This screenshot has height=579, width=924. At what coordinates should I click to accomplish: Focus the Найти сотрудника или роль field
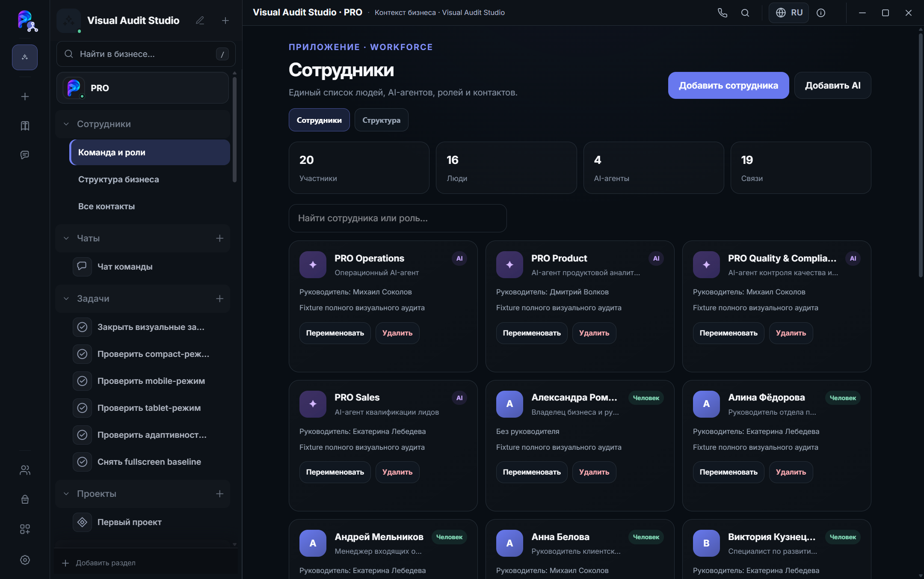pos(398,218)
